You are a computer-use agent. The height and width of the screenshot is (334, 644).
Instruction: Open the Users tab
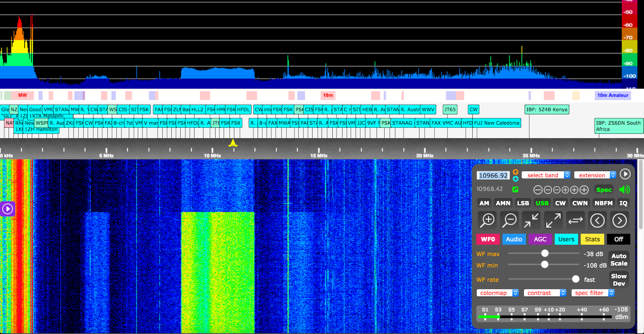point(566,239)
